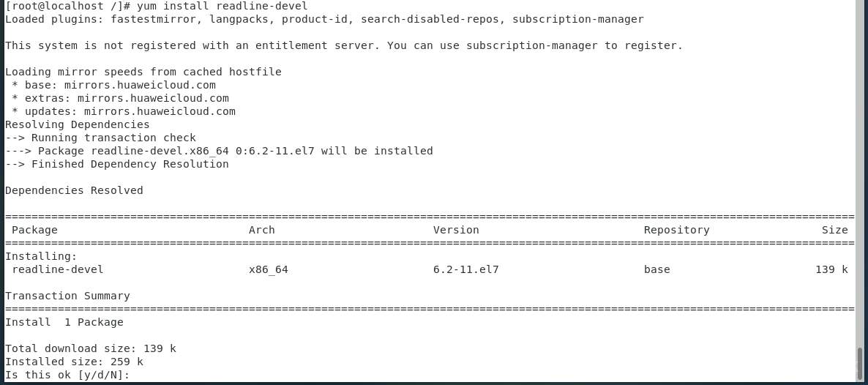Click the "Total download size: 139 k" line
Viewport: 868px width, 385px height.
coord(90,348)
